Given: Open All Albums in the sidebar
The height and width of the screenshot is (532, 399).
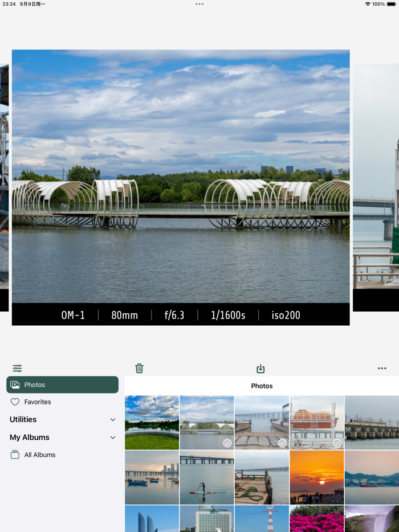Looking at the screenshot, I should tap(63, 455).
